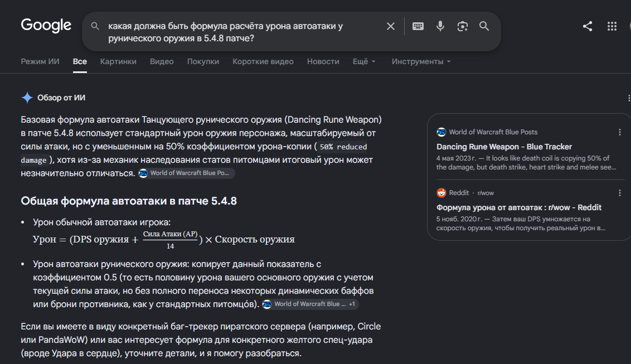This screenshot has width=631, height=364.
Task: Select the Все tab
Action: [x=80, y=61]
